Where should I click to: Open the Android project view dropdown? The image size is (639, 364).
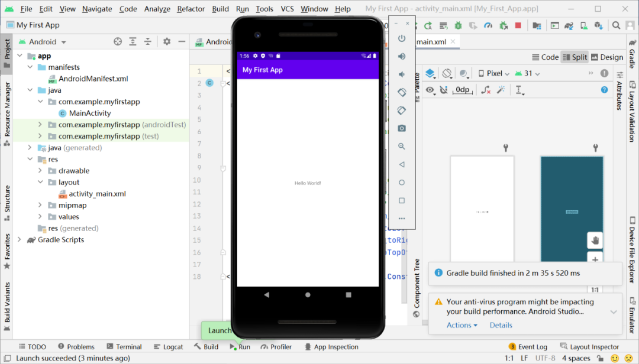[43, 41]
